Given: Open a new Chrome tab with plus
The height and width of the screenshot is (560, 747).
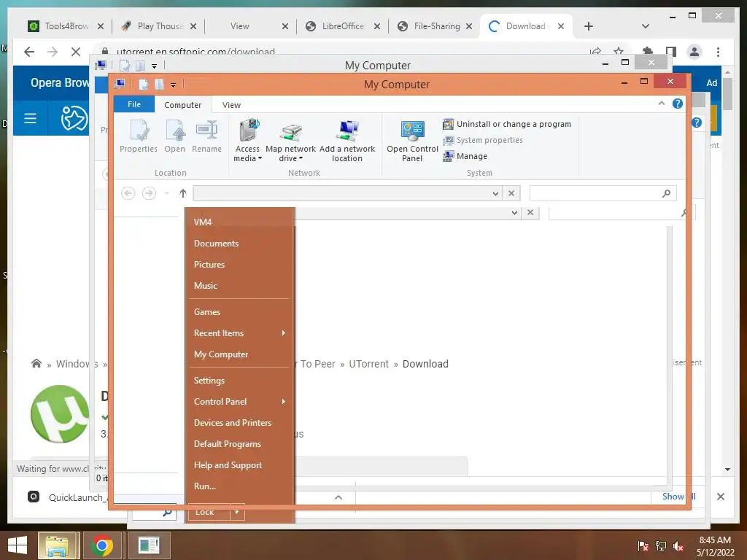Looking at the screenshot, I should (x=589, y=26).
